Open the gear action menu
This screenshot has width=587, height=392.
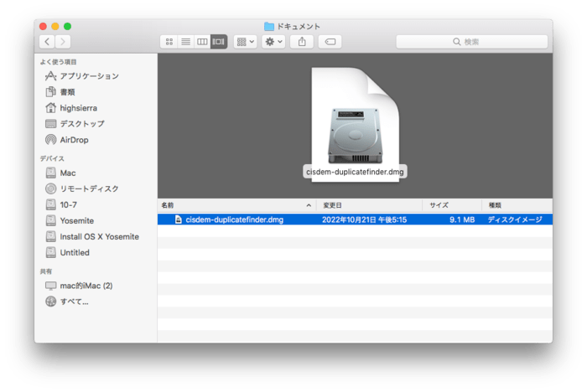pos(273,42)
